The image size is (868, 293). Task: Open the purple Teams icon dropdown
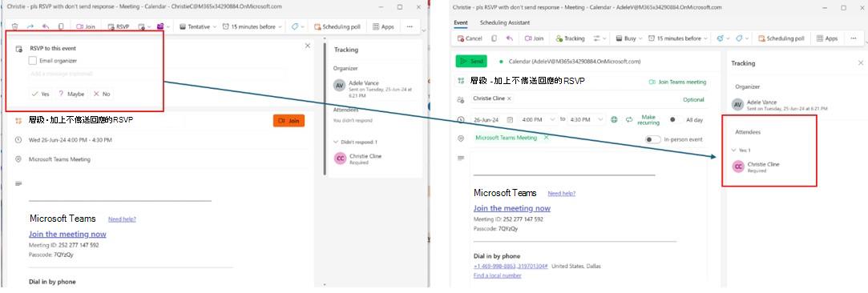click(164, 26)
